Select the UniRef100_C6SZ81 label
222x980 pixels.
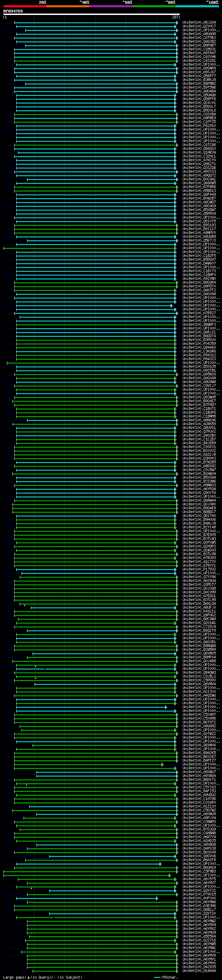(x=199, y=60)
